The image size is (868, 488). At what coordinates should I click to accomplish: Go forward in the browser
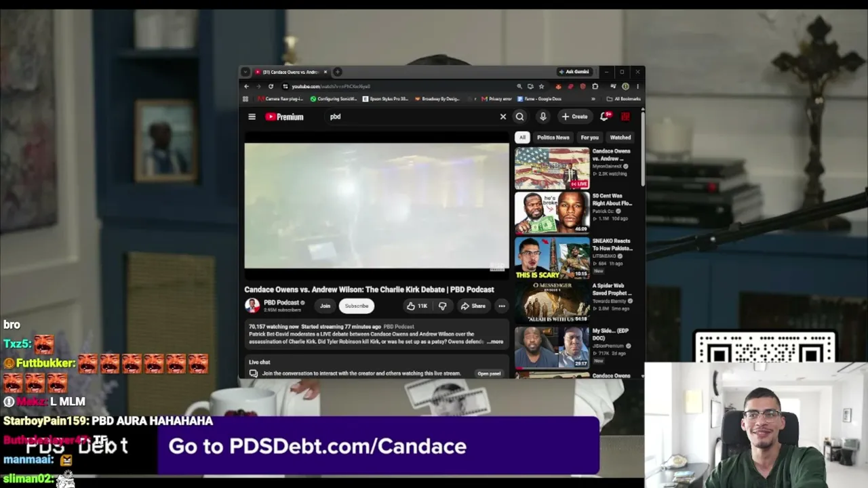pos(258,86)
